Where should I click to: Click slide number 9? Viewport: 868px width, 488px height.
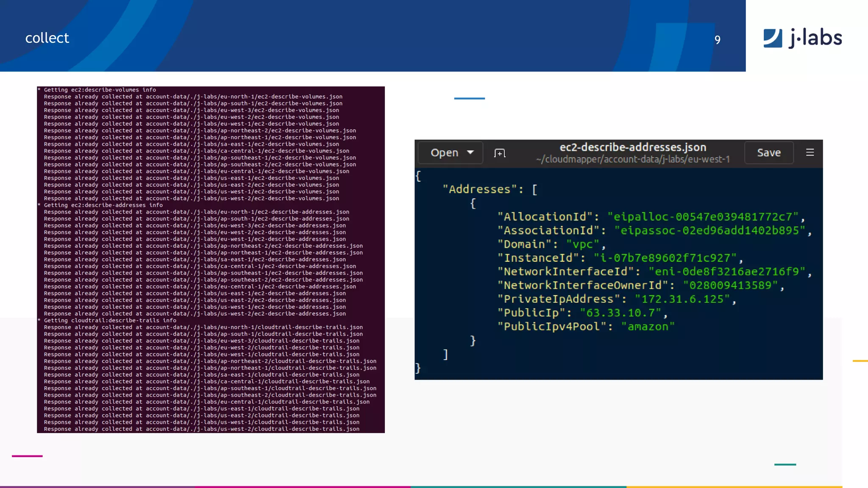(717, 40)
